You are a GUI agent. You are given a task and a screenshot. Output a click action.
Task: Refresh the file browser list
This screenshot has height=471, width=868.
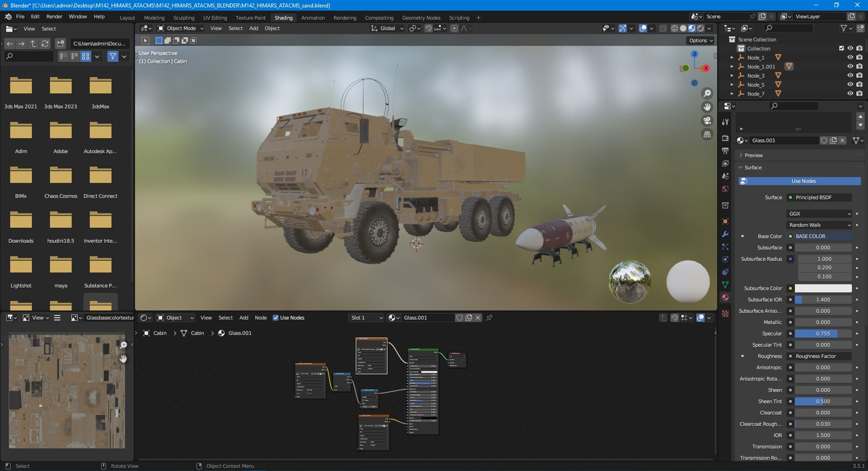(45, 43)
